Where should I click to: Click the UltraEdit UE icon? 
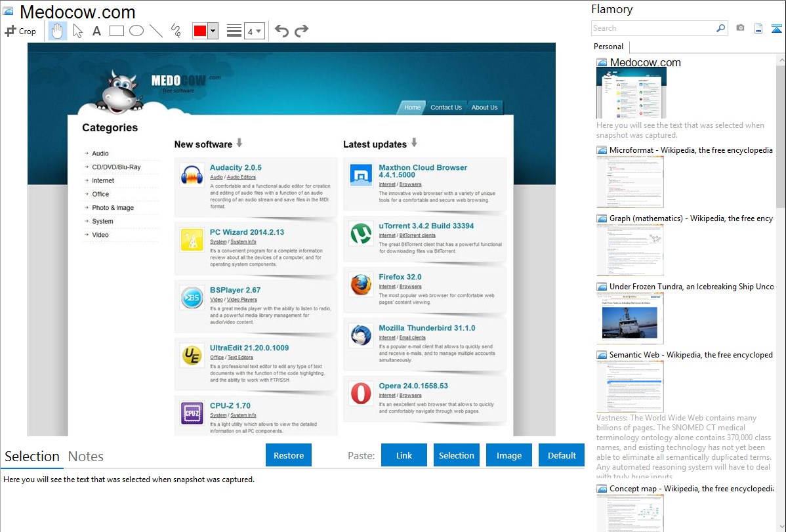[x=192, y=356]
